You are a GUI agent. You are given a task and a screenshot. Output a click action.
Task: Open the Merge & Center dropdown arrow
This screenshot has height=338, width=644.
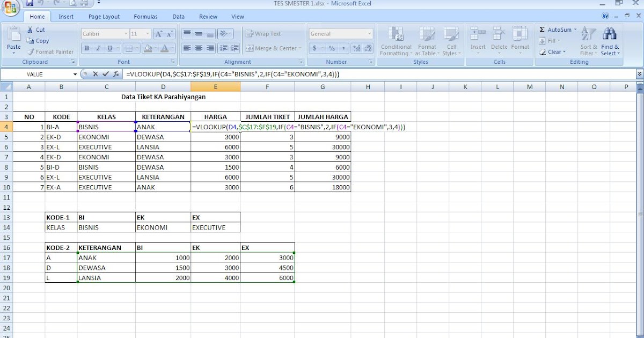[x=299, y=48]
